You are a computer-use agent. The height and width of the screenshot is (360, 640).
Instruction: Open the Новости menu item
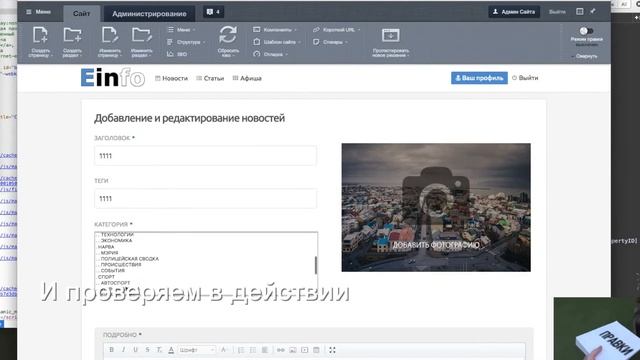pos(171,78)
